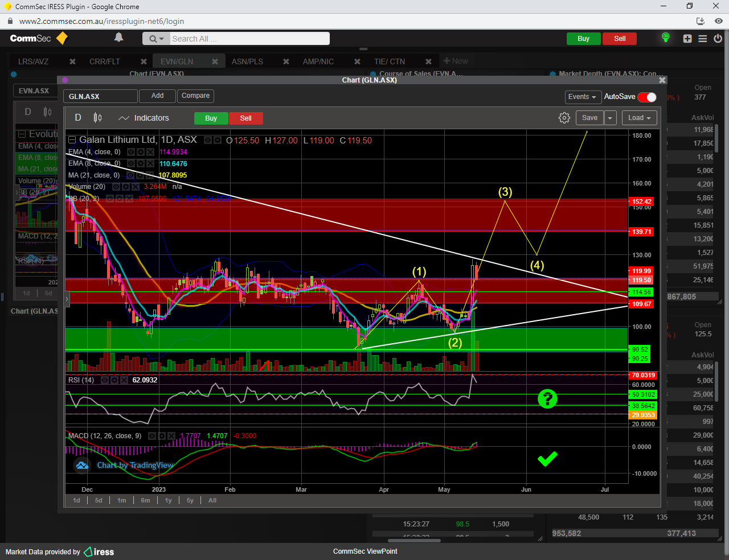Click the Add button beside GLN.ASX
Viewport: 729px width, 560px height.
coord(157,96)
